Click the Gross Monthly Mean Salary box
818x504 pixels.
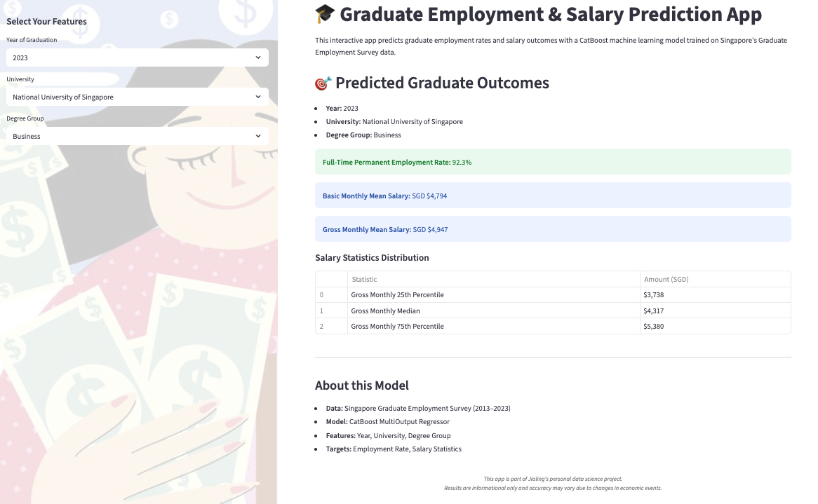coord(553,229)
